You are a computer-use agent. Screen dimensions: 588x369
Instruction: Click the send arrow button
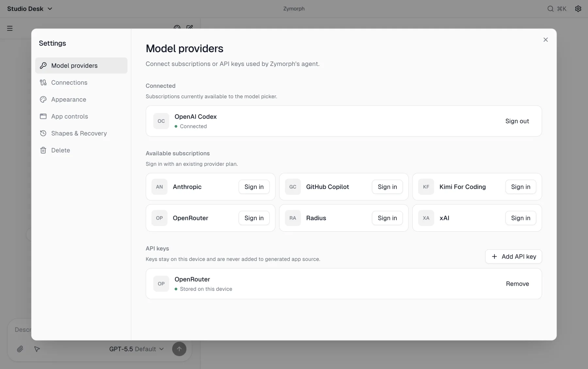coord(179,349)
